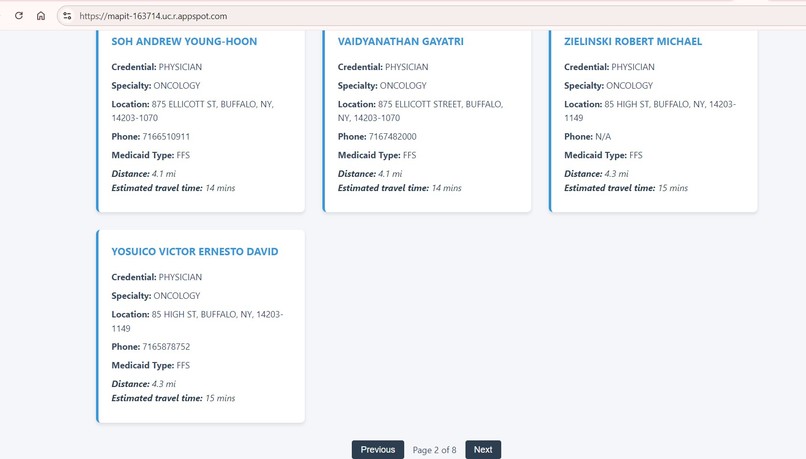Open VAIDYANATHAN GAYATRI provider name

[x=400, y=42]
